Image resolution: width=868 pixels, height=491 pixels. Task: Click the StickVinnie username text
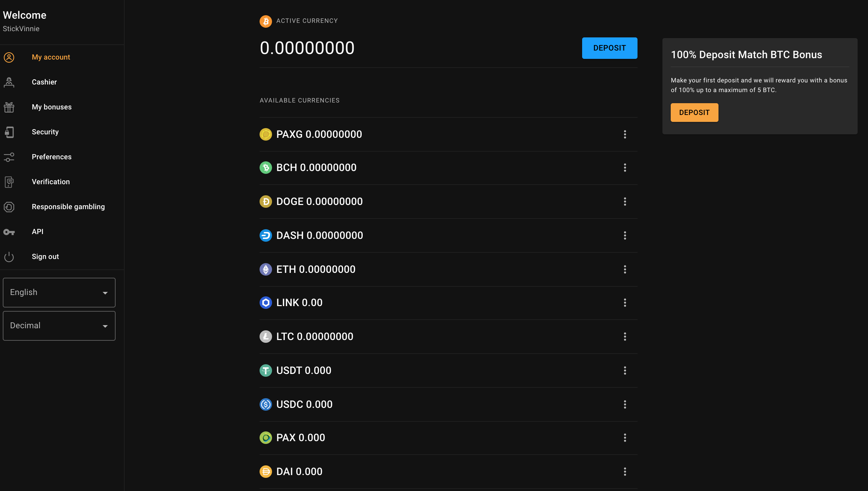[21, 29]
